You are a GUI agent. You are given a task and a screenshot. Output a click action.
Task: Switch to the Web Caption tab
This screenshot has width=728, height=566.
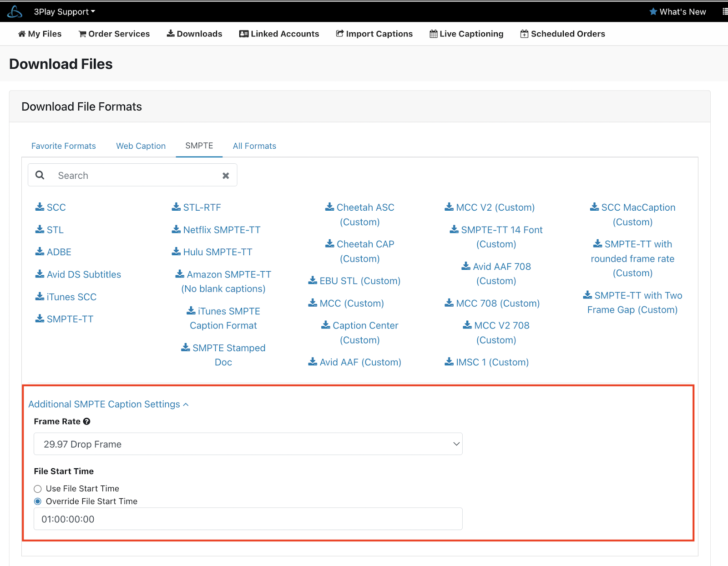point(141,146)
